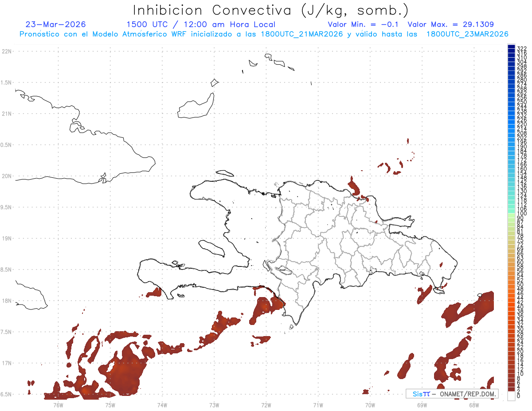Click the WRF forecast initialization subtitle line
The width and height of the screenshot is (532, 411).
tap(264, 34)
